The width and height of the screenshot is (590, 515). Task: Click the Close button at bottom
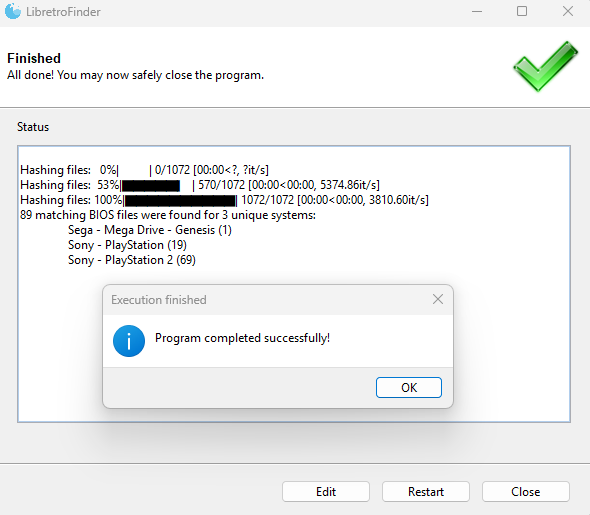click(526, 492)
